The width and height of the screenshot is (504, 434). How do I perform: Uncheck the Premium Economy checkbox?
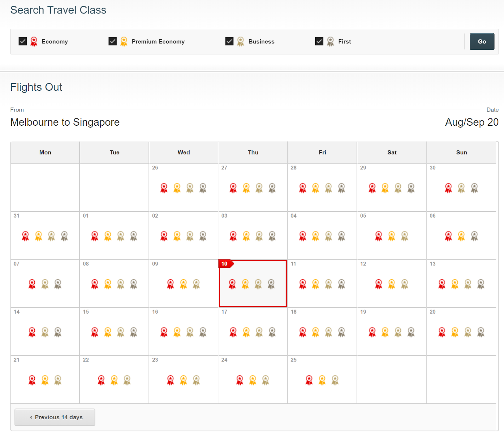[x=112, y=41]
